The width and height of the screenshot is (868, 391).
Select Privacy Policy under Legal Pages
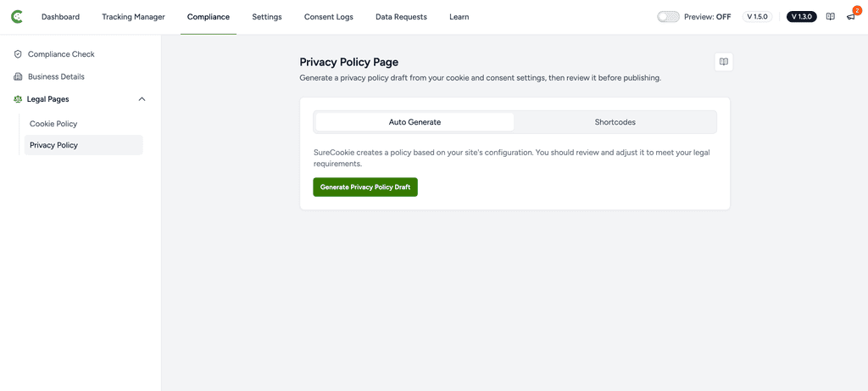tap(84, 145)
